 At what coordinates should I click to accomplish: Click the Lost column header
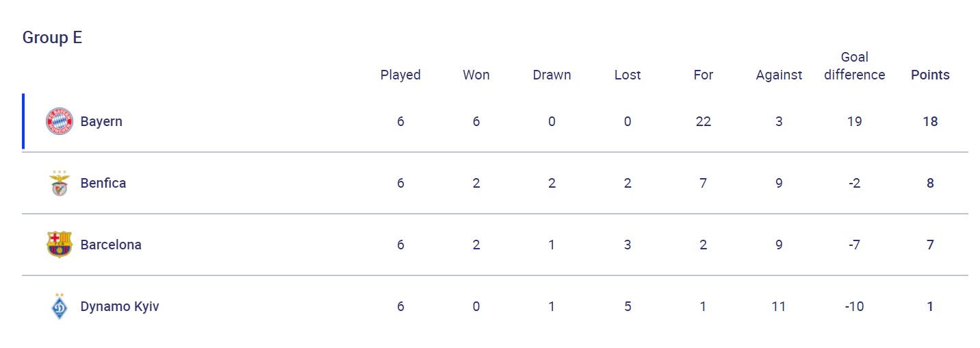[x=628, y=75]
